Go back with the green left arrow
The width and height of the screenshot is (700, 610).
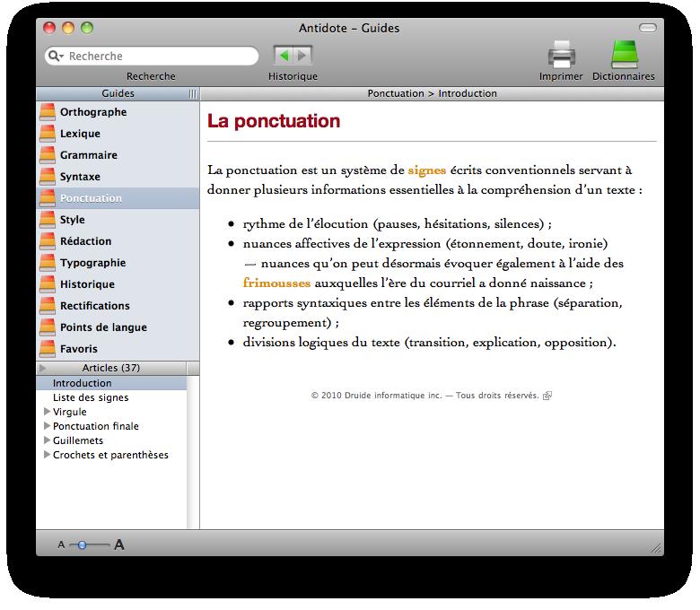284,56
